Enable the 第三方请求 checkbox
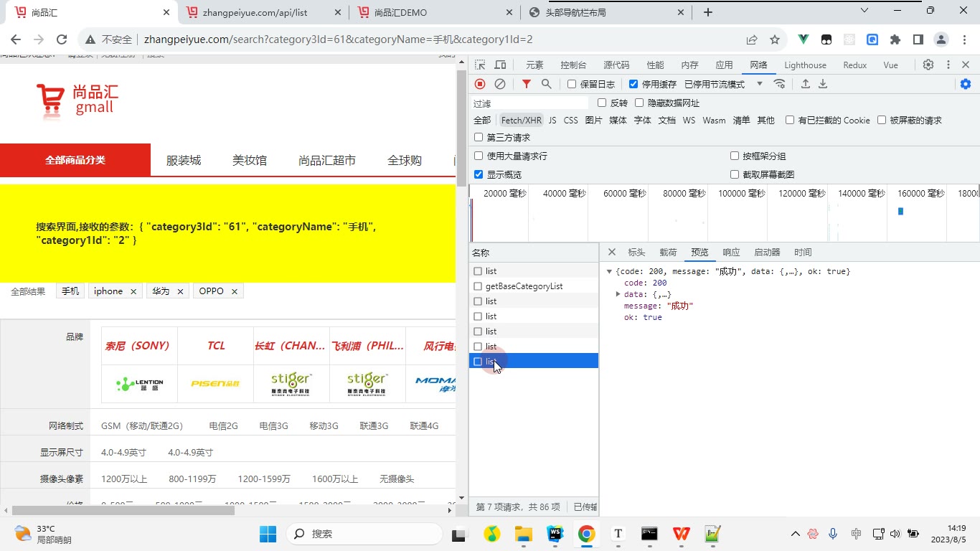The height and width of the screenshot is (551, 980). tap(479, 137)
